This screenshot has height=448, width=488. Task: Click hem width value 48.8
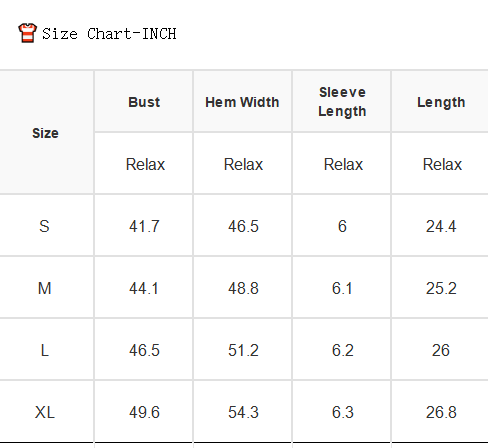(243, 288)
